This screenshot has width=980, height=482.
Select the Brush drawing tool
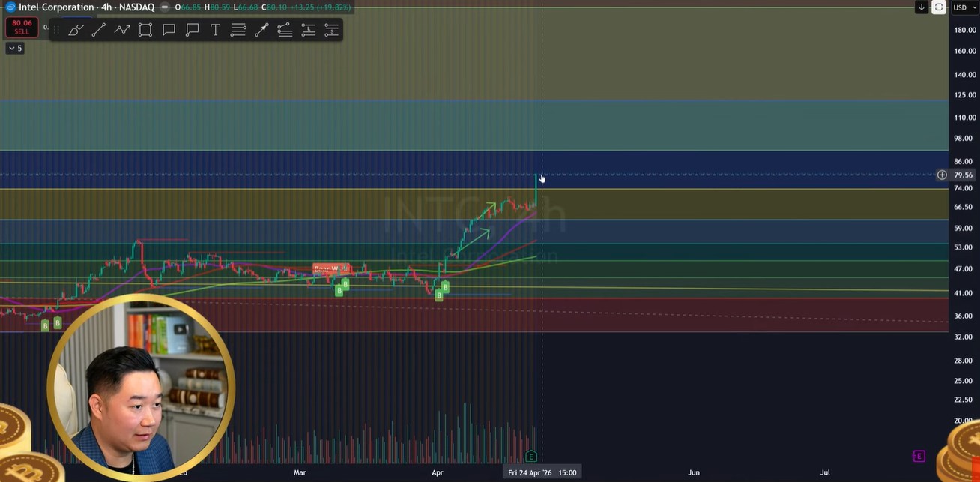tap(76, 30)
